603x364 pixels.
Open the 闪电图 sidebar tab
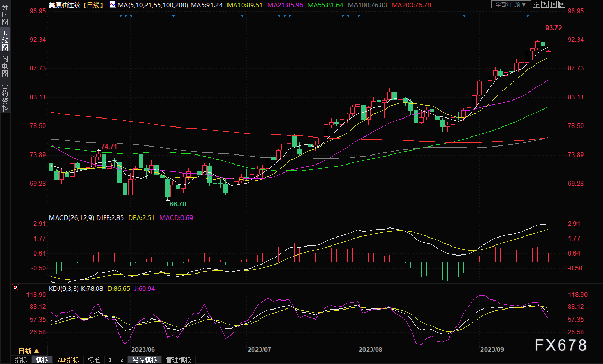pos(5,66)
